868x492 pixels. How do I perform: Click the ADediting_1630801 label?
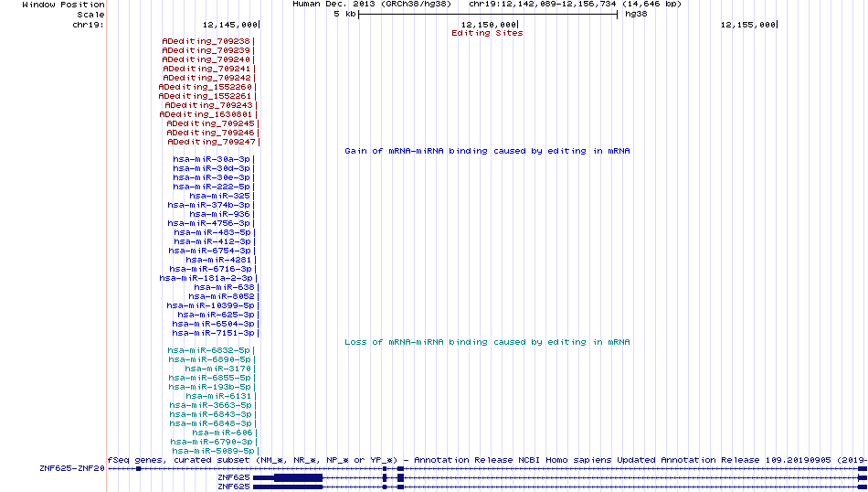tap(206, 114)
